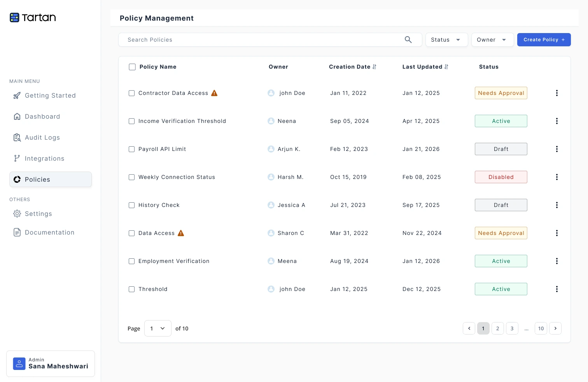This screenshot has width=588, height=382.
Task: Click the Tartan logo icon
Action: [x=14, y=18]
